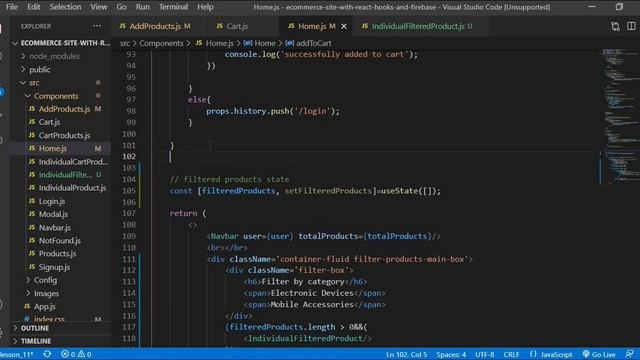
Task: Collapse the ECOMMERCE-SITE-WITH-R... root folder
Action: tap(60, 43)
